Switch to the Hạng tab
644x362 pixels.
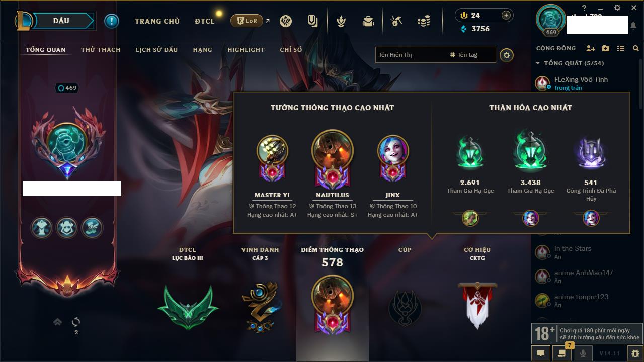[x=202, y=49]
